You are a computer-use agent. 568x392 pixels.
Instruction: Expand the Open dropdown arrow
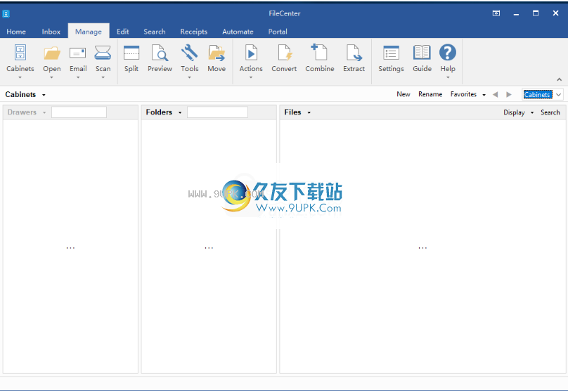(51, 77)
